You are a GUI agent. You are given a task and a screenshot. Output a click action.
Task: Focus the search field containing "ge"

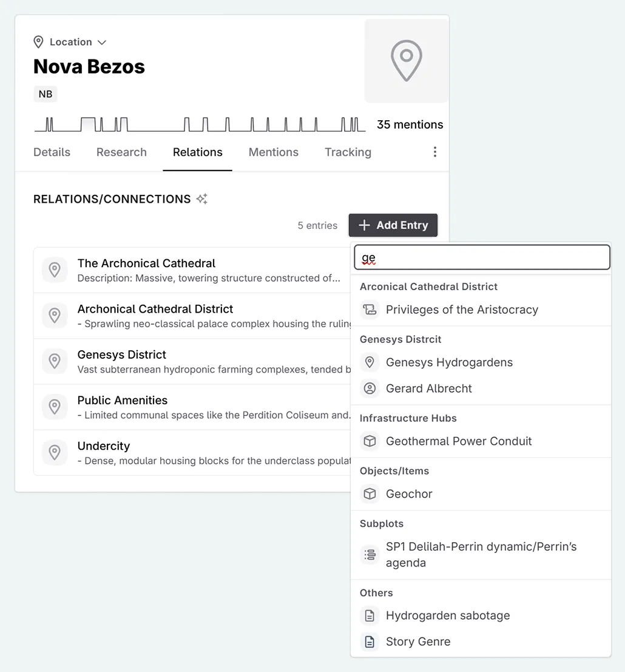point(482,257)
